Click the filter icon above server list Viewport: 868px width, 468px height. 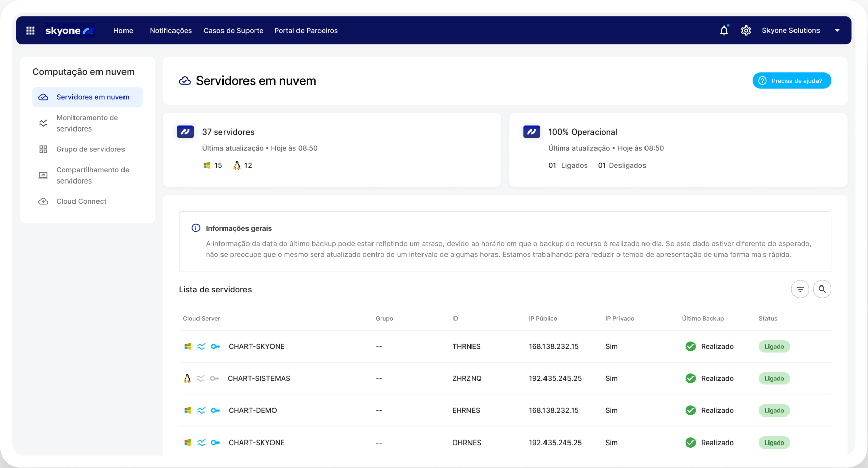(x=800, y=289)
